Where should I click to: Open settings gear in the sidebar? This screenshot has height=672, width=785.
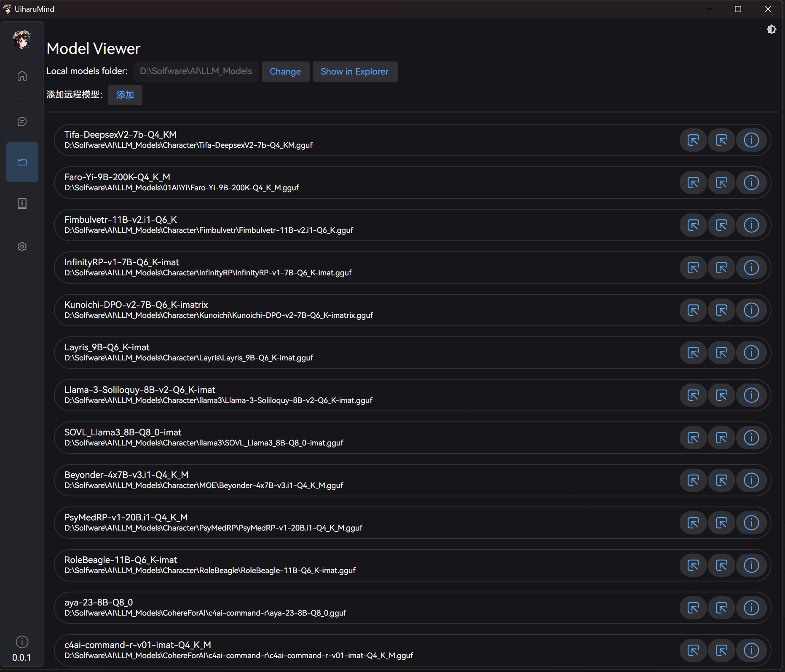[22, 247]
